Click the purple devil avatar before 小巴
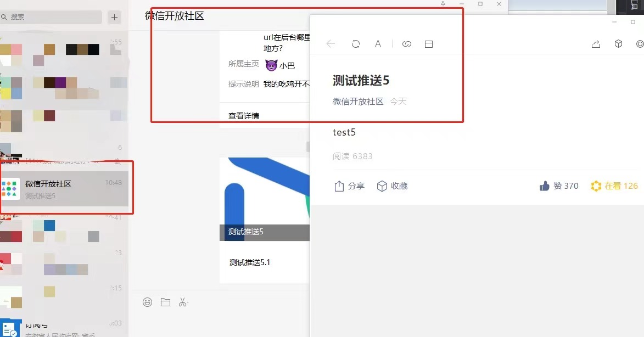 point(271,65)
